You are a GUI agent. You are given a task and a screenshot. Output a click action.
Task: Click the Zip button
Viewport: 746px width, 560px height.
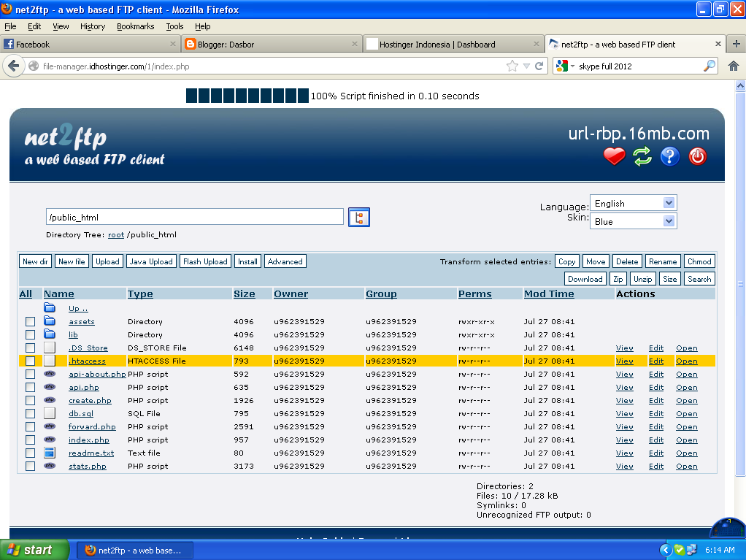tap(618, 279)
